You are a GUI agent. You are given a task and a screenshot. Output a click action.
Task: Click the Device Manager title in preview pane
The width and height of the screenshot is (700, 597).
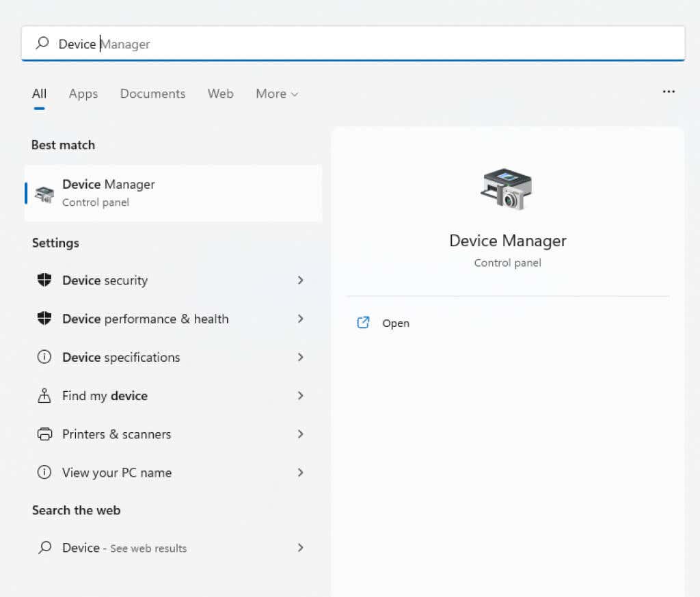(508, 241)
